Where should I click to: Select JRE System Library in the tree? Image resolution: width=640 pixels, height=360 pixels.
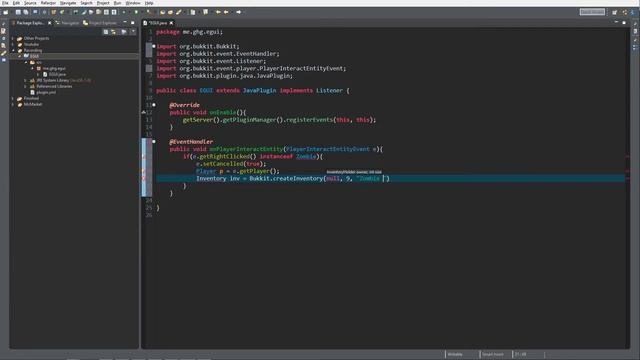(53, 80)
